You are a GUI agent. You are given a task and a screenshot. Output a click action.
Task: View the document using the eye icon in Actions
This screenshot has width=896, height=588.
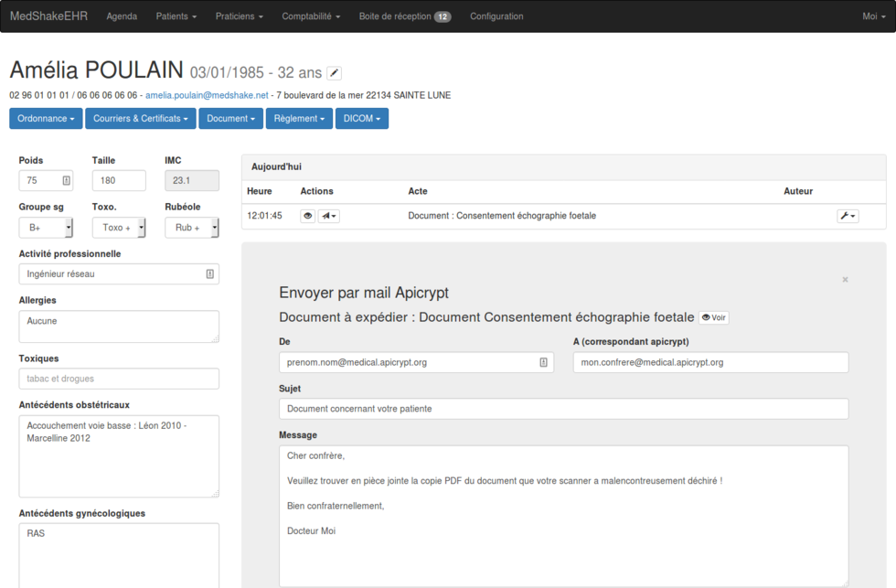308,216
